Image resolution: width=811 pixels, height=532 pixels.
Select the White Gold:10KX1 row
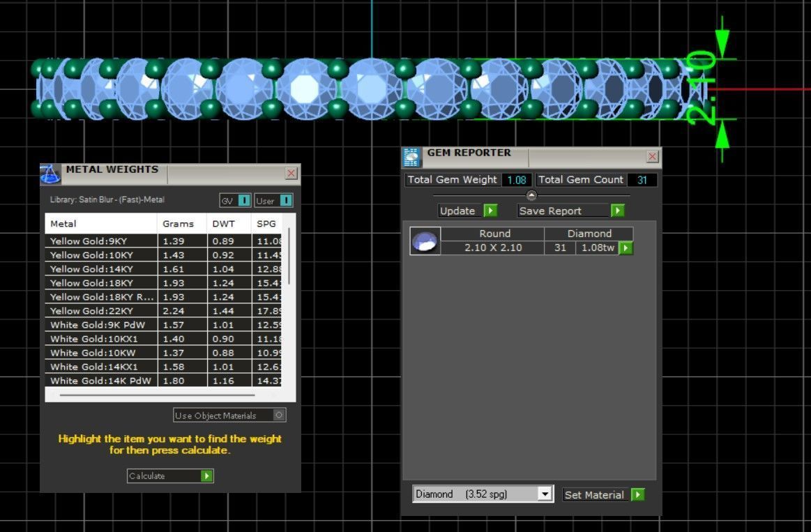pyautogui.click(x=163, y=339)
